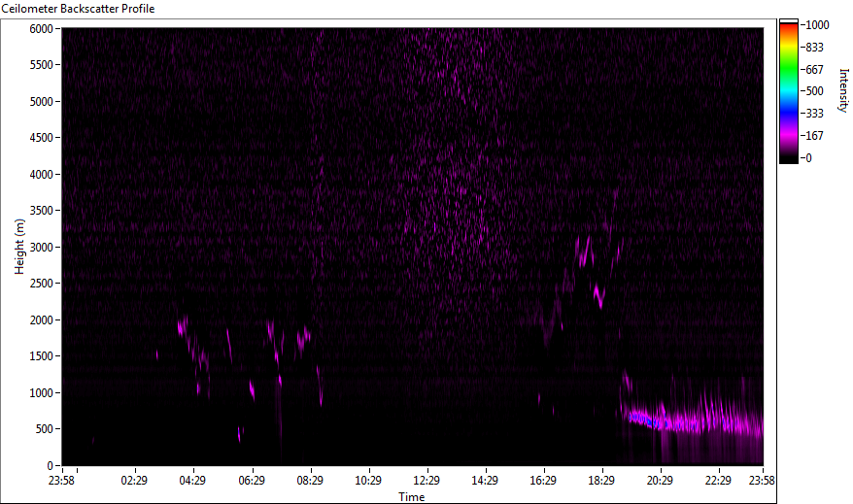The image size is (853, 504).
Task: Click the backscatter streak near 04:00 at 2000 m
Action: tap(183, 325)
